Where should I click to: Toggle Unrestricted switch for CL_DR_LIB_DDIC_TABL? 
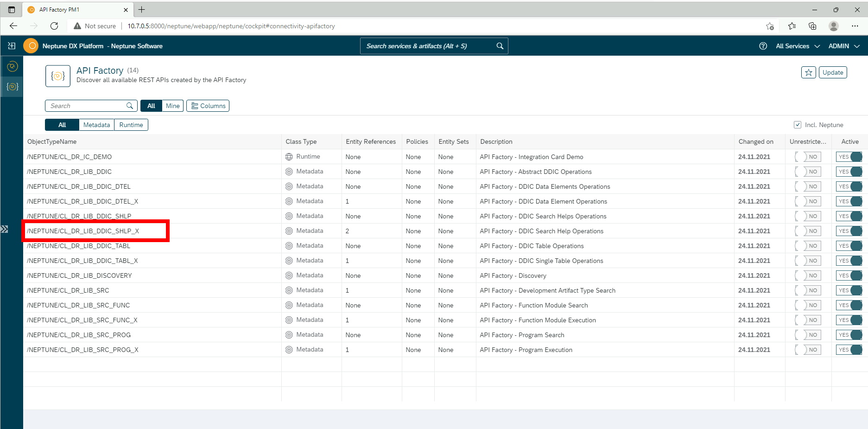coord(808,246)
